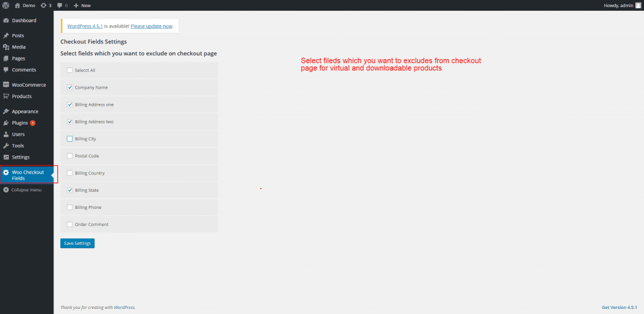Check the Postal Code checkbox
The height and width of the screenshot is (314, 644).
[x=69, y=156]
